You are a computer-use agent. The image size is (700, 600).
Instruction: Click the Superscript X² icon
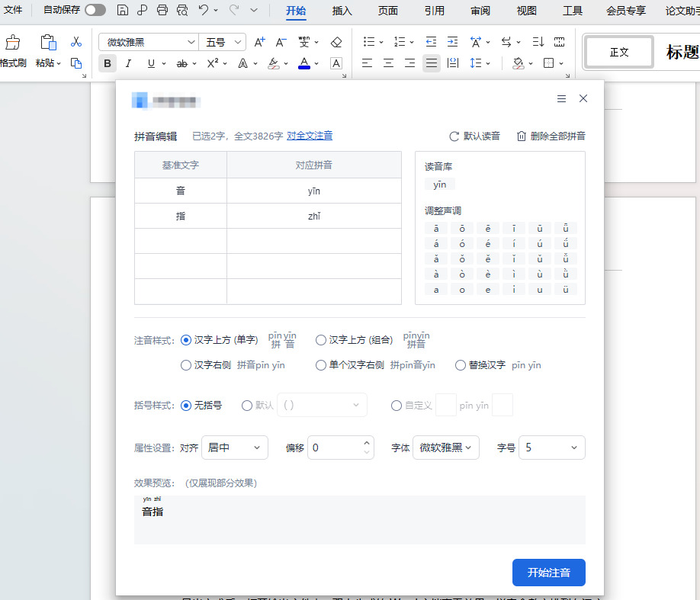213,63
